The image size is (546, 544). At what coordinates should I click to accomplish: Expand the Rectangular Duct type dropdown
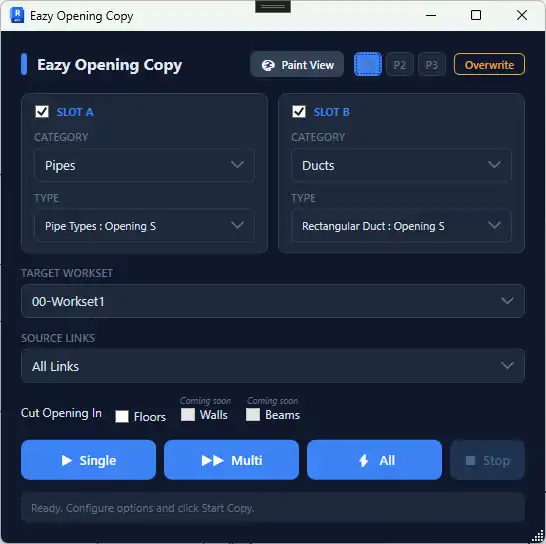pos(401,226)
